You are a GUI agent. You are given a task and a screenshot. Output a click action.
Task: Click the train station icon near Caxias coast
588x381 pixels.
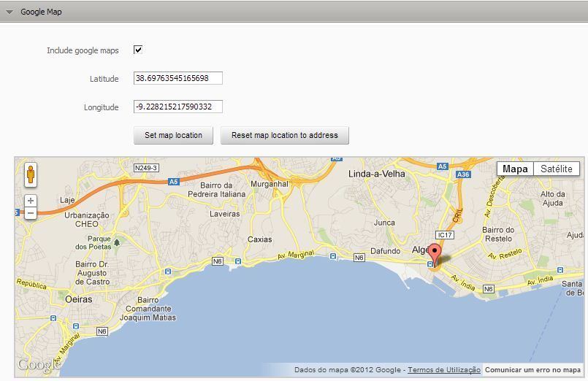[237, 261]
